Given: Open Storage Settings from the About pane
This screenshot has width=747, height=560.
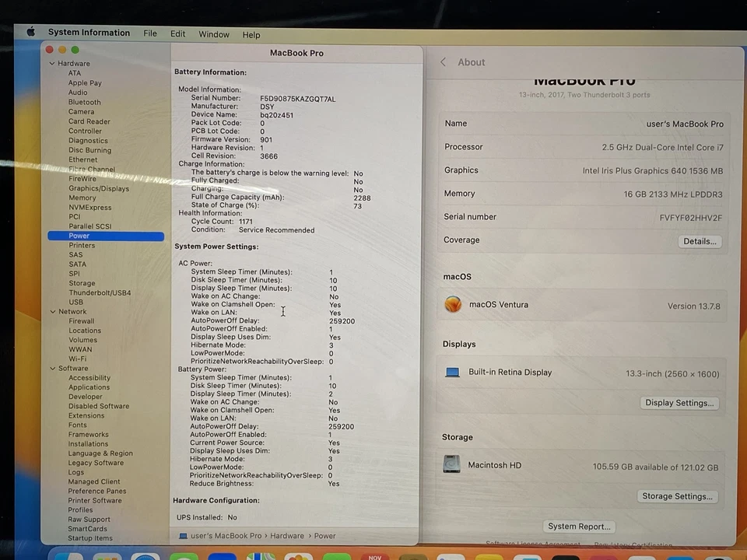Looking at the screenshot, I should (676, 496).
